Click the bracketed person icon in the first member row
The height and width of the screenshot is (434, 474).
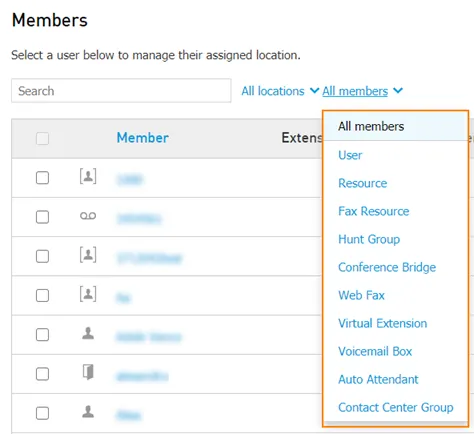pos(88,176)
